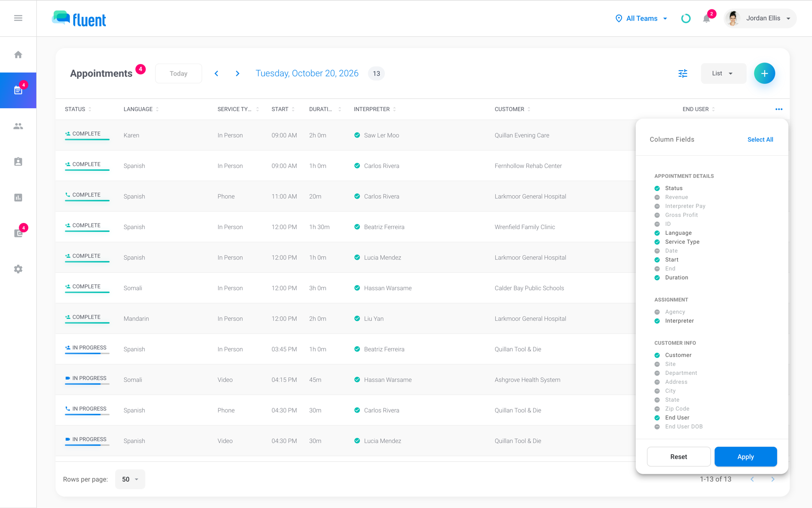Go to the previous day
Image resolution: width=812 pixels, height=508 pixels.
[217, 73]
